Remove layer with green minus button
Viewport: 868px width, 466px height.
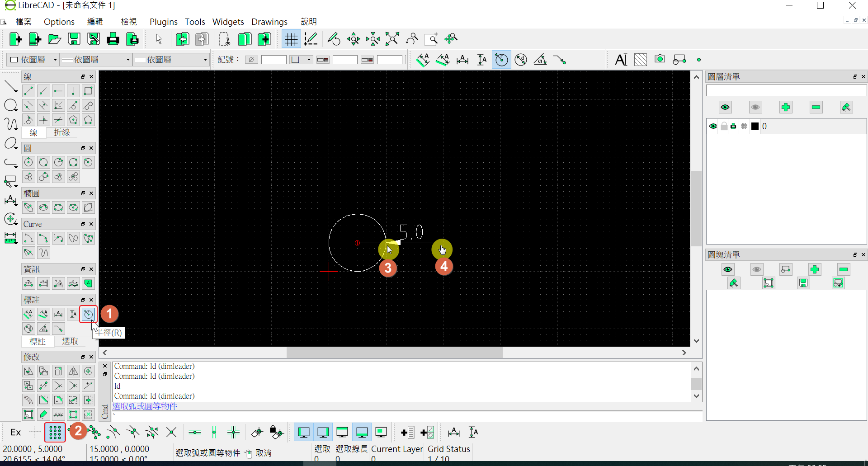click(x=816, y=107)
